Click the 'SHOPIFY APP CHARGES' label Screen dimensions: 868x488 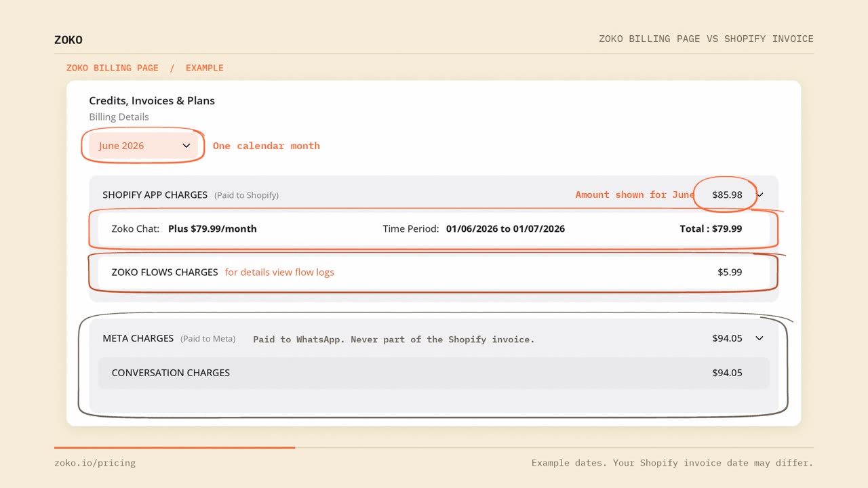(x=155, y=195)
